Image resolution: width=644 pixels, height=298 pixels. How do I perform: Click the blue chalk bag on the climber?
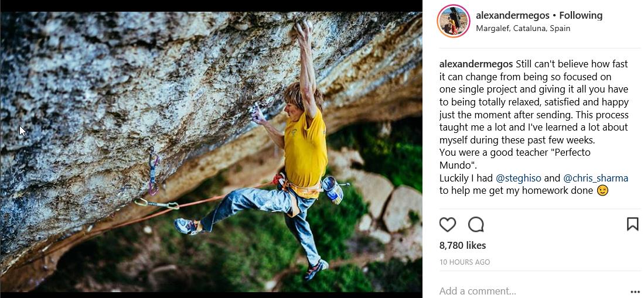click(x=332, y=190)
